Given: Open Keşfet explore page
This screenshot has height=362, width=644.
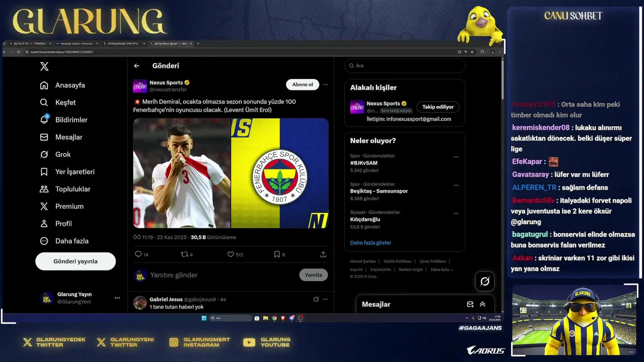Looking at the screenshot, I should (x=58, y=103).
